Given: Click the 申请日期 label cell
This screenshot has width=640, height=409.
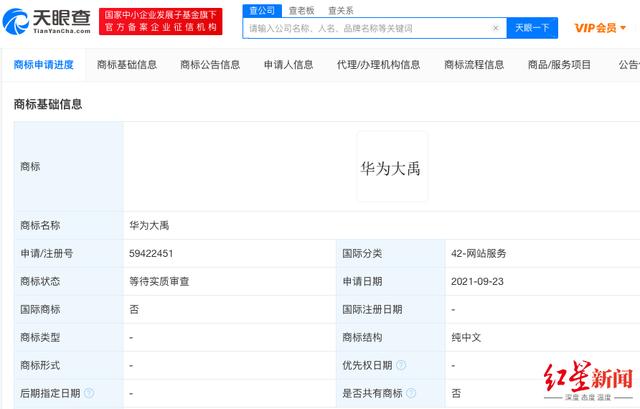Looking at the screenshot, I should tap(390, 282).
